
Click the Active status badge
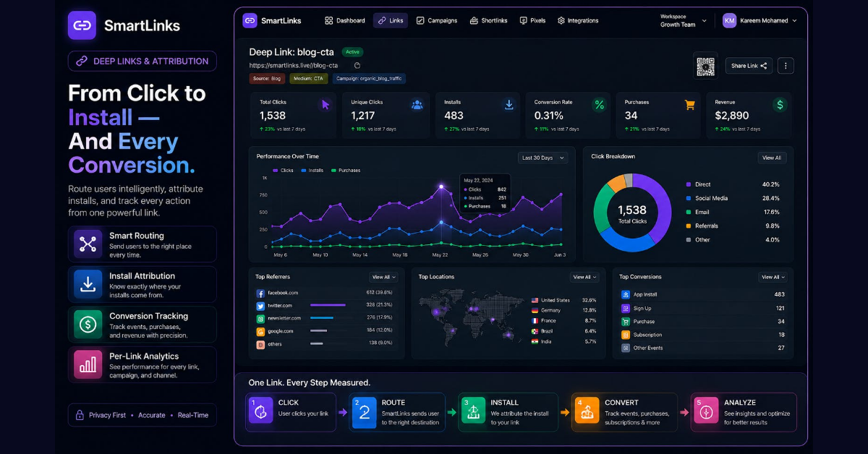353,52
